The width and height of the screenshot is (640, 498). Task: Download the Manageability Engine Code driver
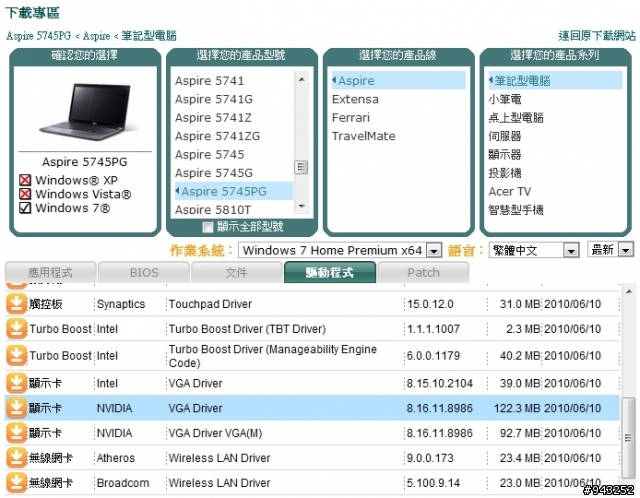click(16, 356)
